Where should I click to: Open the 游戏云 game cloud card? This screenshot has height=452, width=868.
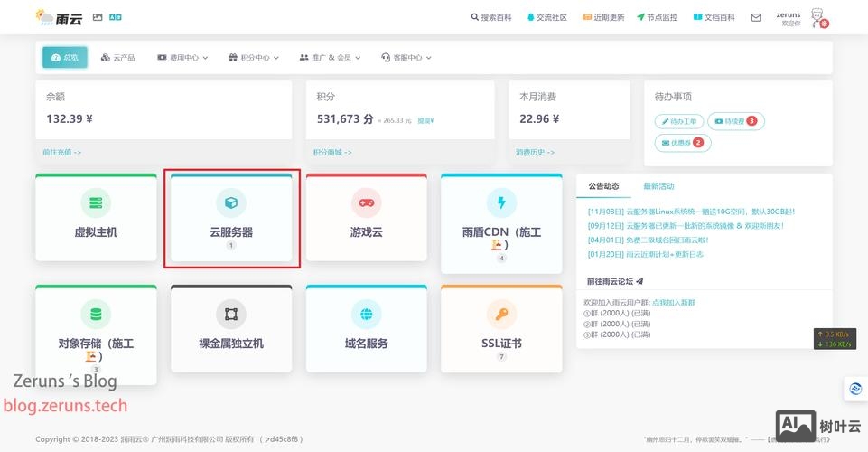pos(367,217)
